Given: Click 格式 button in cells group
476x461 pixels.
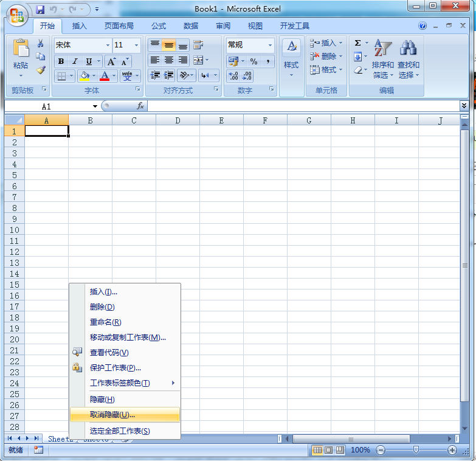Looking at the screenshot, I should 326,70.
